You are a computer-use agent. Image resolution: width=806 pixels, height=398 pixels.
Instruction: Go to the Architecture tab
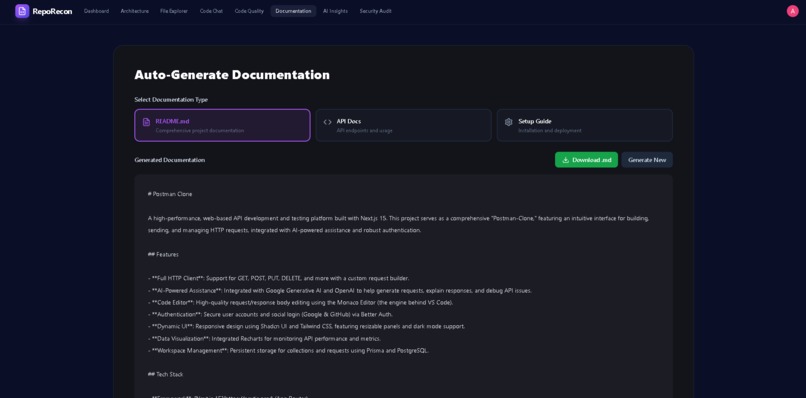click(135, 11)
